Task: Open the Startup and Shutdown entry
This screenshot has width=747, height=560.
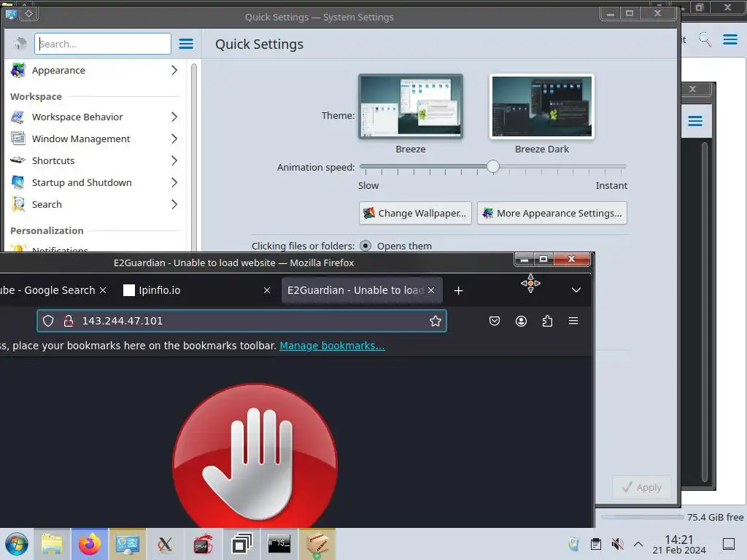Action: (94, 182)
